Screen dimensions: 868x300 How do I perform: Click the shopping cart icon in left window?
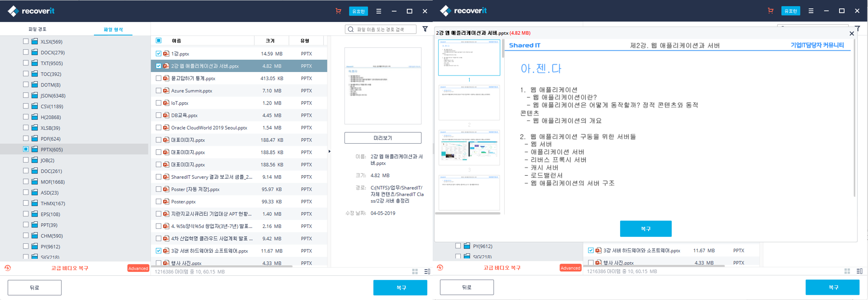point(338,11)
